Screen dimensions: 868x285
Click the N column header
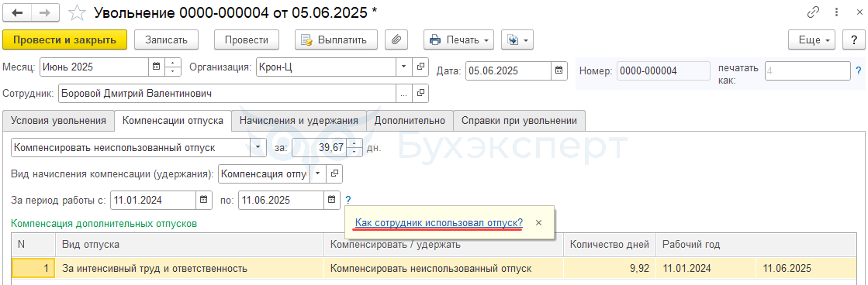[x=33, y=244]
